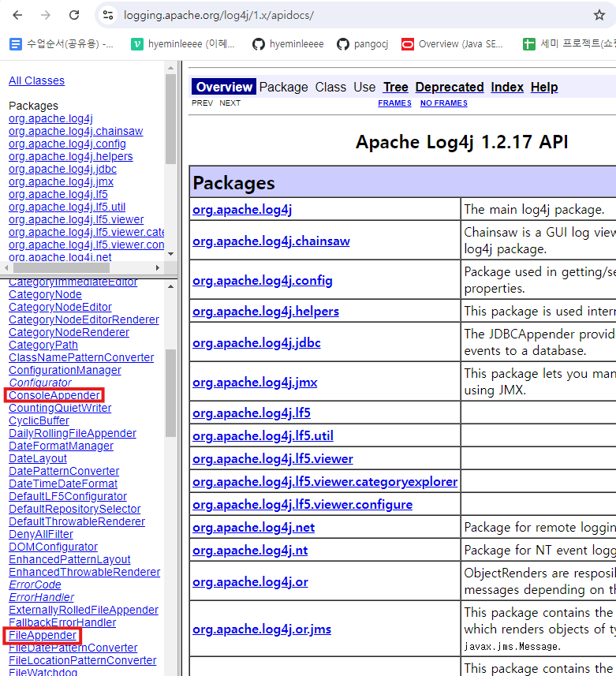
Task: Open the Index navigation item
Action: (x=507, y=87)
